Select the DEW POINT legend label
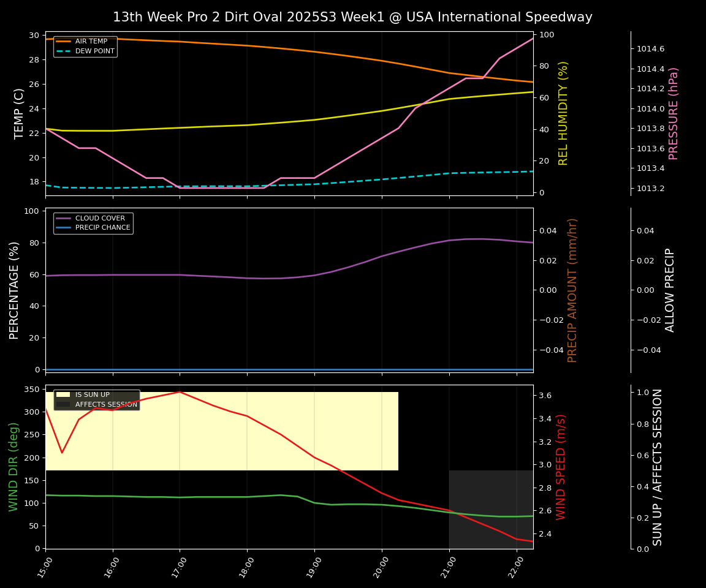 click(94, 51)
